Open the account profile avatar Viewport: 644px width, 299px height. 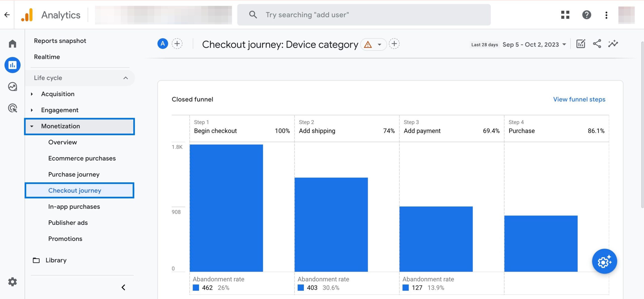click(626, 15)
